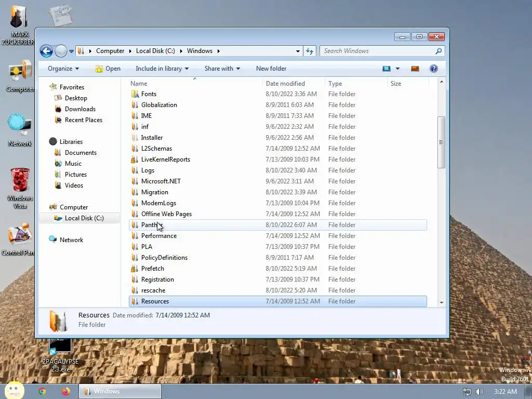The height and width of the screenshot is (399, 532).
Task: Refresh the Windows folder view
Action: pyautogui.click(x=310, y=51)
